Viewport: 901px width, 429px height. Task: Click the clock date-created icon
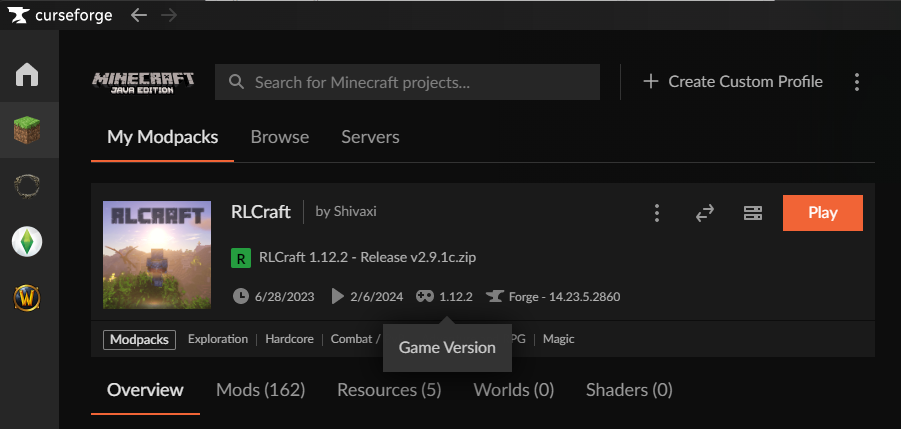241,296
